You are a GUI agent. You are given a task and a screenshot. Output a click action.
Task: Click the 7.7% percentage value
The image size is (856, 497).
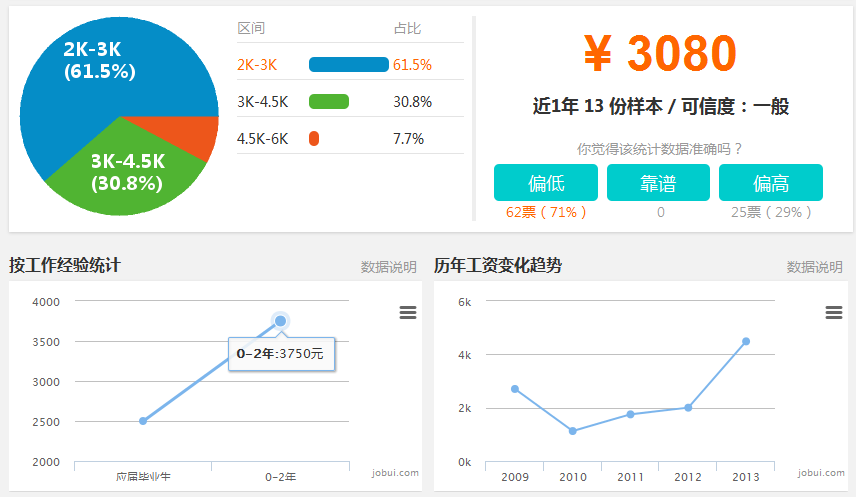[x=408, y=139]
